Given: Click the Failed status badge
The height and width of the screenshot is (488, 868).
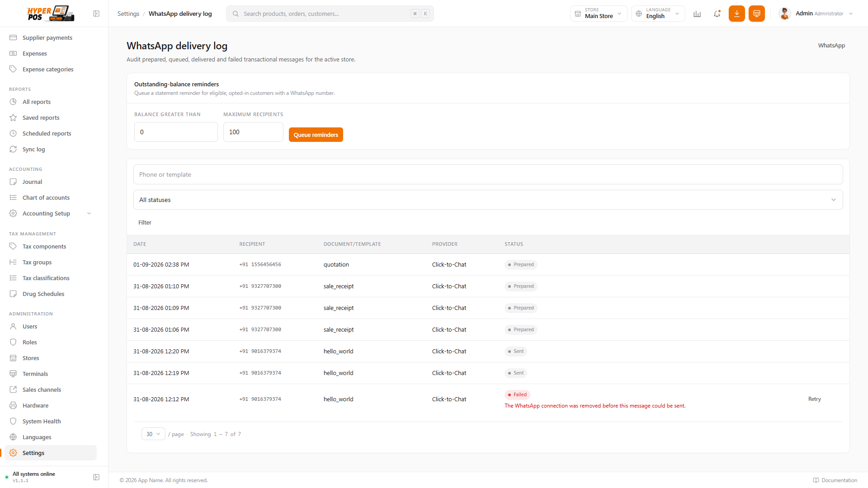Looking at the screenshot, I should [x=517, y=394].
